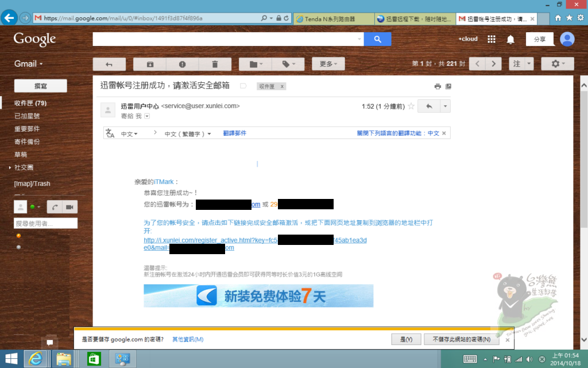Toggle the importance marker next to subject
588x368 pixels.
coord(243,86)
